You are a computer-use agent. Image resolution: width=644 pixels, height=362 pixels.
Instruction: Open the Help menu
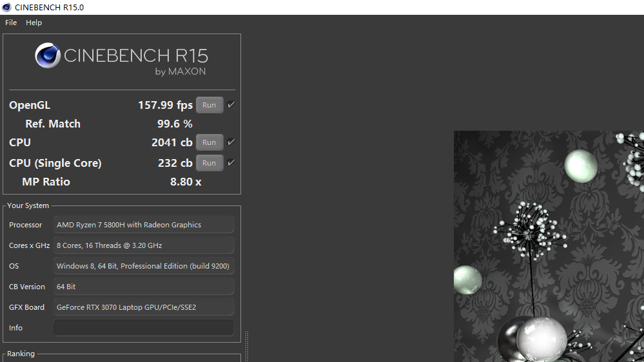click(34, 23)
